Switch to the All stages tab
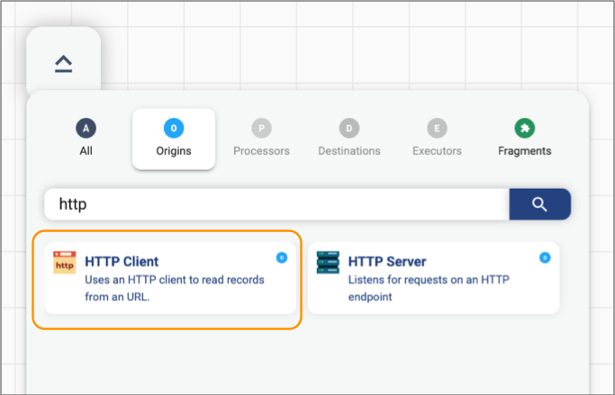The image size is (615, 395). (x=86, y=138)
